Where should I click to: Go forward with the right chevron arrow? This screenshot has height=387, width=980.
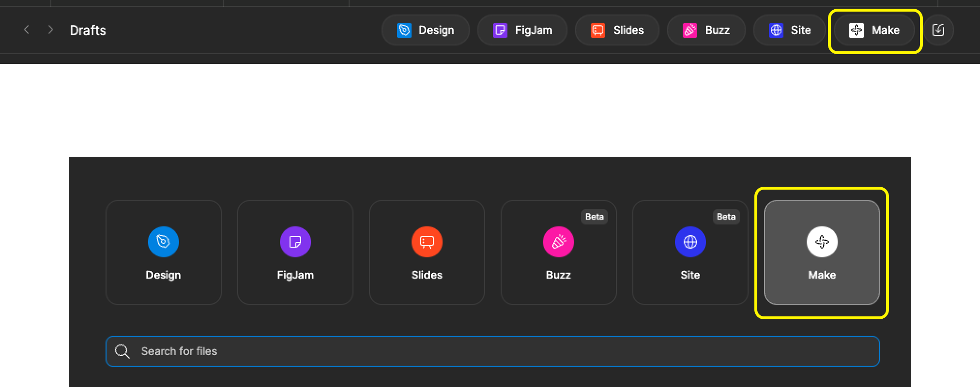tap(50, 30)
